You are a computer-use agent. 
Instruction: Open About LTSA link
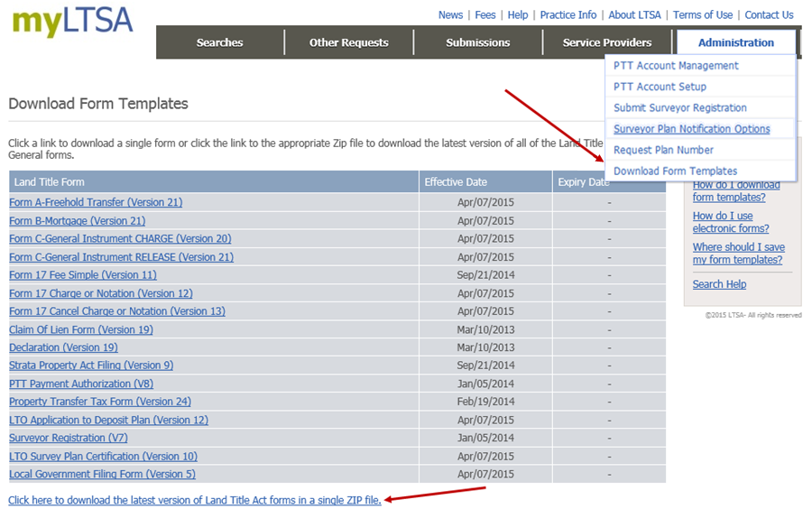click(x=634, y=15)
